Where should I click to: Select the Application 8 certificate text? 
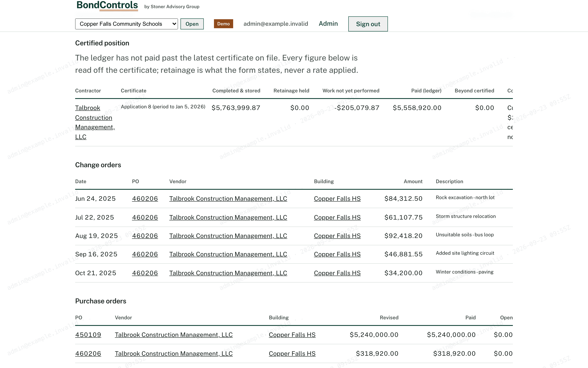(163, 107)
